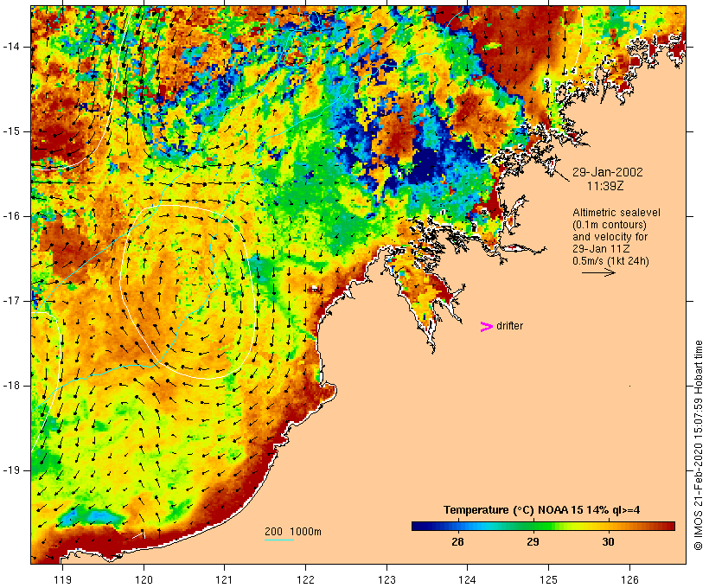Image resolution: width=709 pixels, height=588 pixels.
Task: Click the '11:39Z' time label
Action: point(605,186)
